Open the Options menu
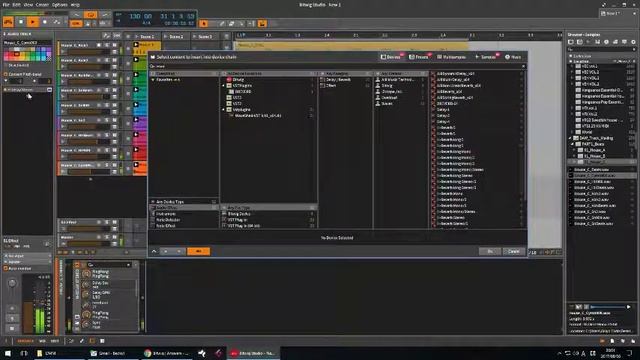The height and width of the screenshot is (360, 640). (x=60, y=4)
